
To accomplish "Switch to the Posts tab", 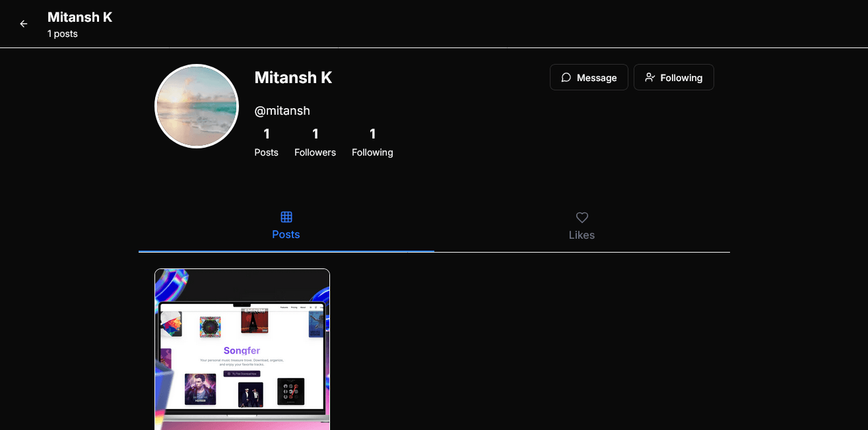I will (286, 226).
